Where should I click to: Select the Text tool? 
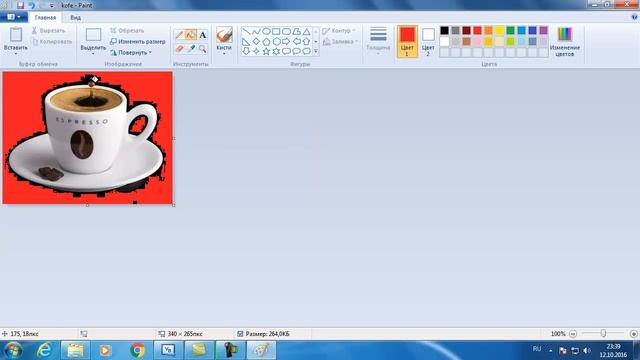coord(202,35)
